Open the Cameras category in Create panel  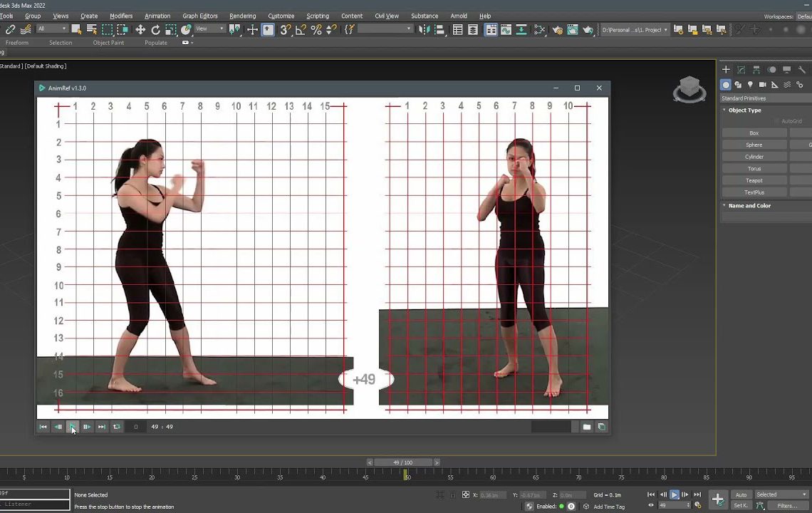point(763,84)
